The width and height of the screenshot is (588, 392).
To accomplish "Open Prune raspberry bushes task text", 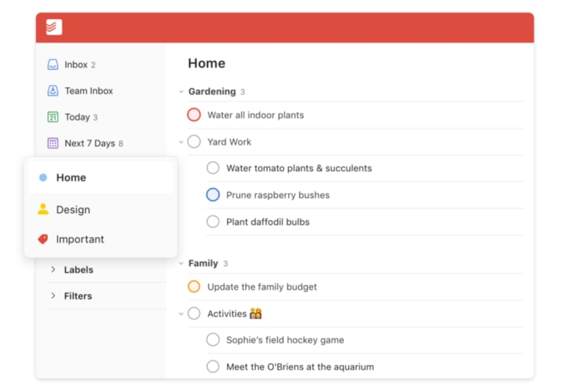I will [278, 195].
